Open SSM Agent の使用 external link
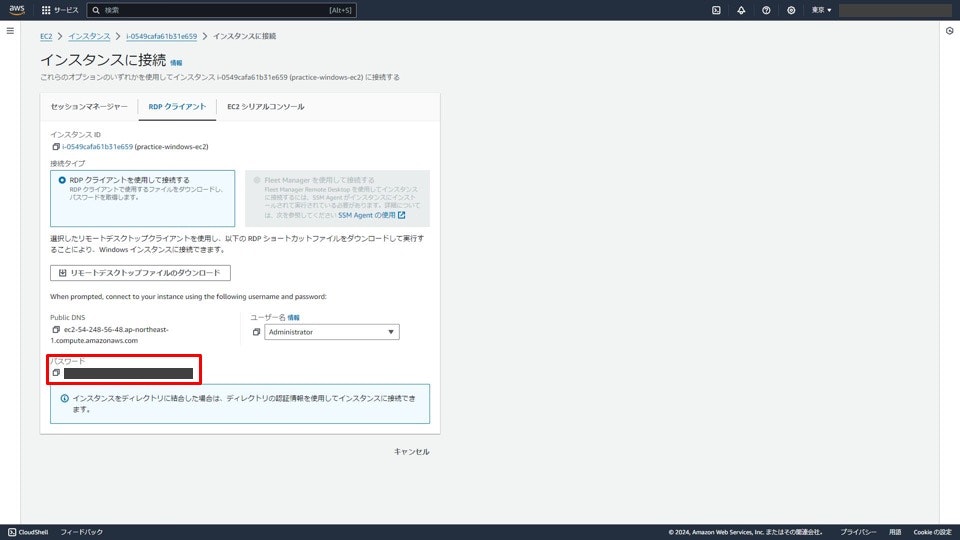The height and width of the screenshot is (540, 960). [x=372, y=216]
